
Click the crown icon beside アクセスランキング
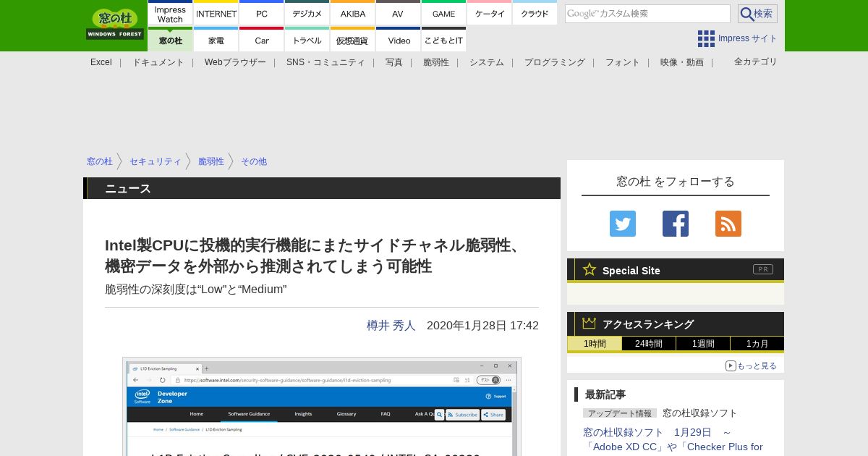590,323
